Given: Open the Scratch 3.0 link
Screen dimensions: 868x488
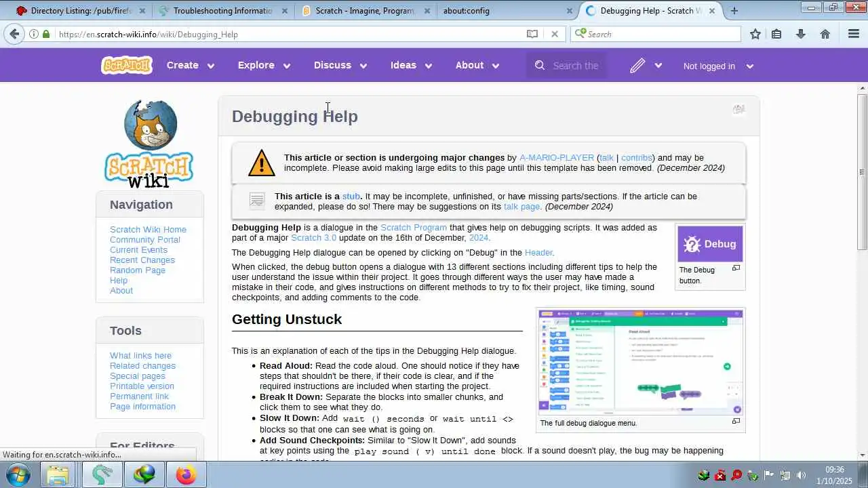Looking at the screenshot, I should [313, 237].
